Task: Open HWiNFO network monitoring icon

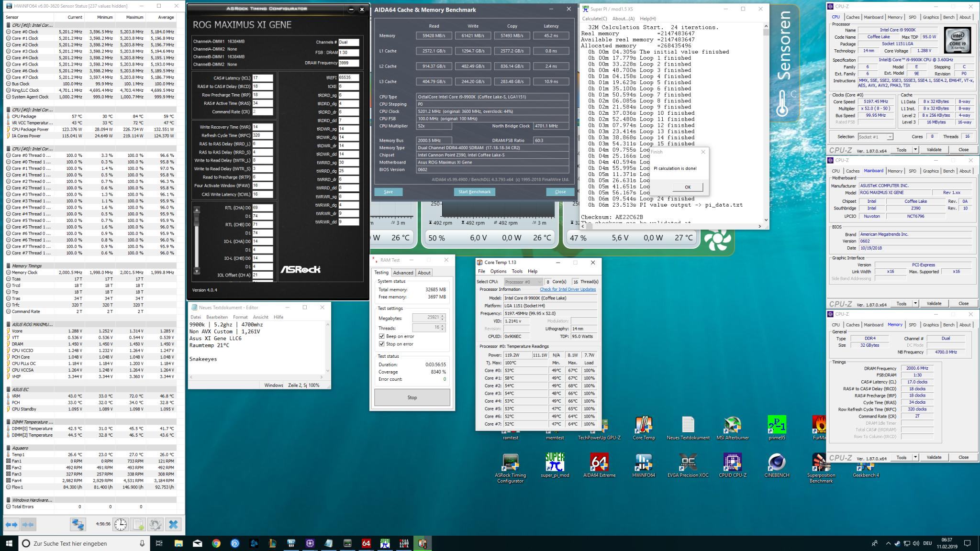Action: click(78, 525)
